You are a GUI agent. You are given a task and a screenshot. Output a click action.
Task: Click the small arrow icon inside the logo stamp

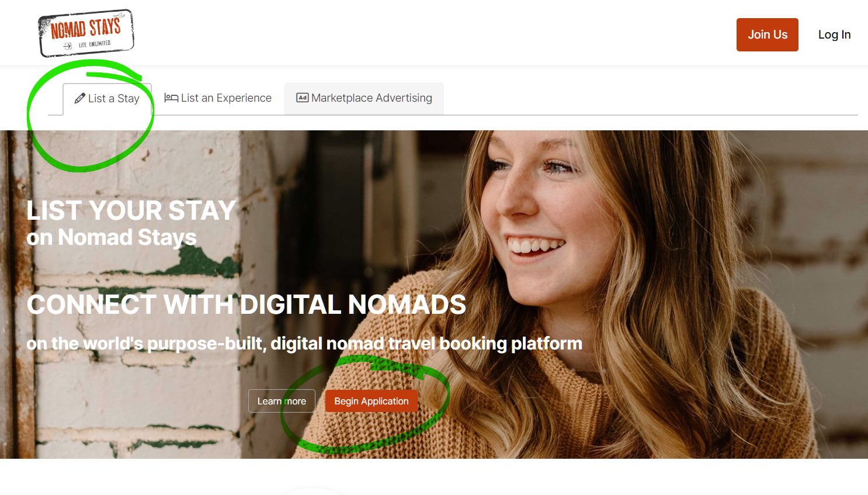(x=68, y=46)
